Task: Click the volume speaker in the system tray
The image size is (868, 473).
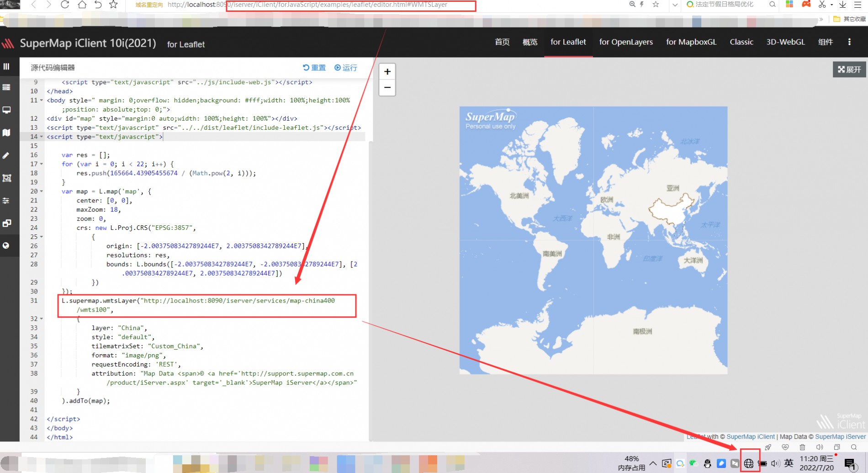Action: click(775, 463)
